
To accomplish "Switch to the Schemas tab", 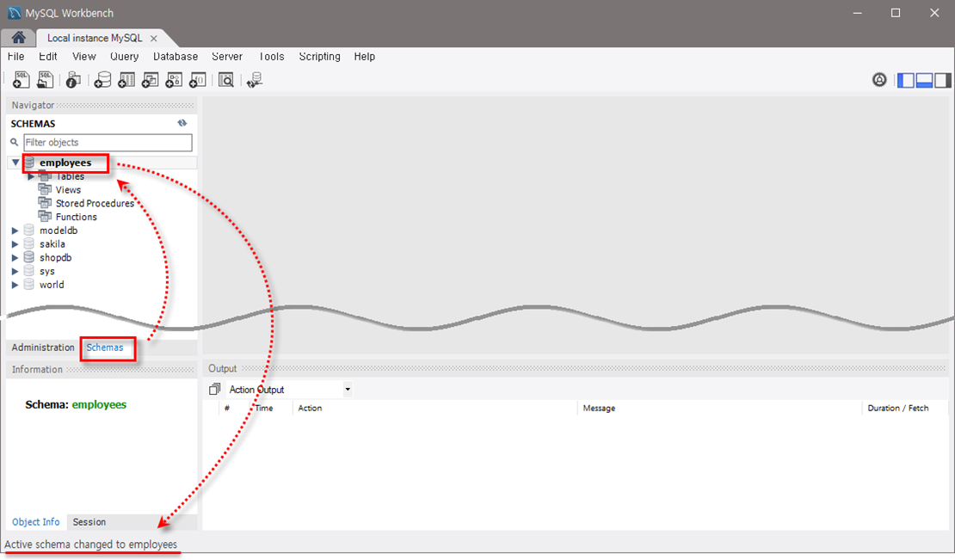I will click(105, 348).
